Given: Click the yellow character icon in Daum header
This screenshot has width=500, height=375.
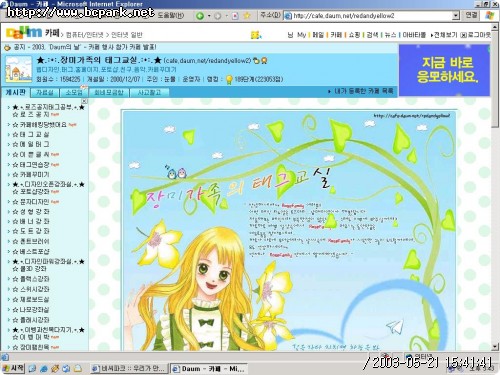Looking at the screenshot, I should (x=256, y=34).
